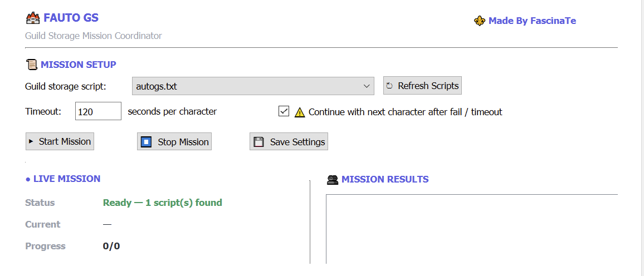Click the people icon beside MISSION RESULTS
644x276 pixels.
coord(332,179)
